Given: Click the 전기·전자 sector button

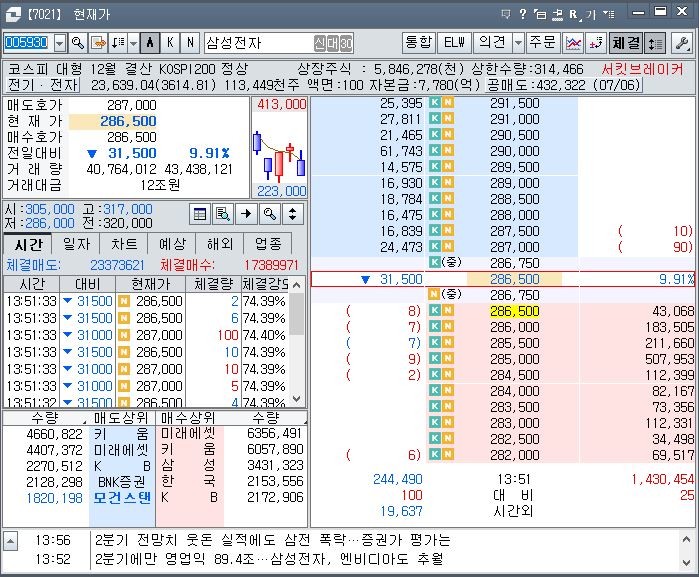Looking at the screenshot, I should [x=43, y=85].
